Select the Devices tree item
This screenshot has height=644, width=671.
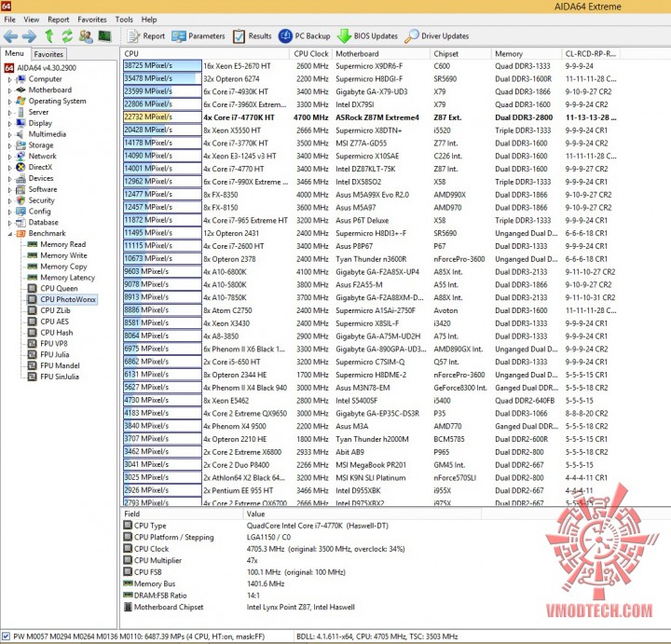[x=41, y=178]
